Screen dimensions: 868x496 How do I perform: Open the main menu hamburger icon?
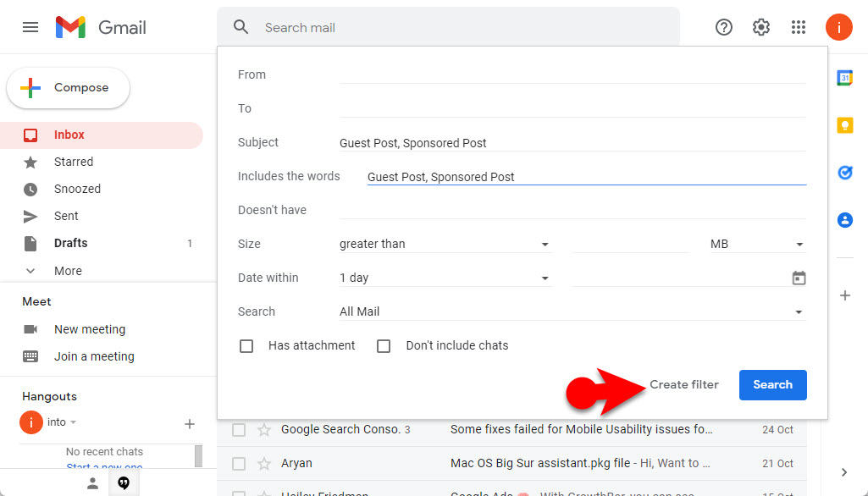(x=30, y=27)
